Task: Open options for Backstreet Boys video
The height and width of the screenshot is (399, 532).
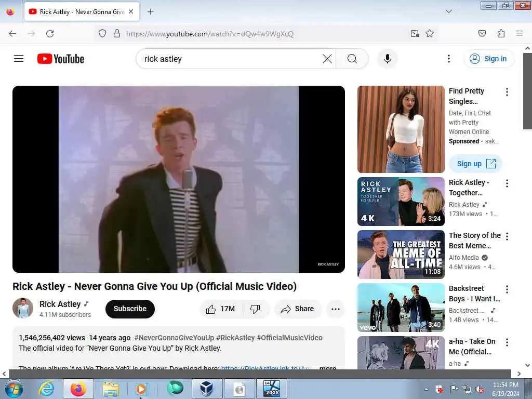Action: (507, 289)
